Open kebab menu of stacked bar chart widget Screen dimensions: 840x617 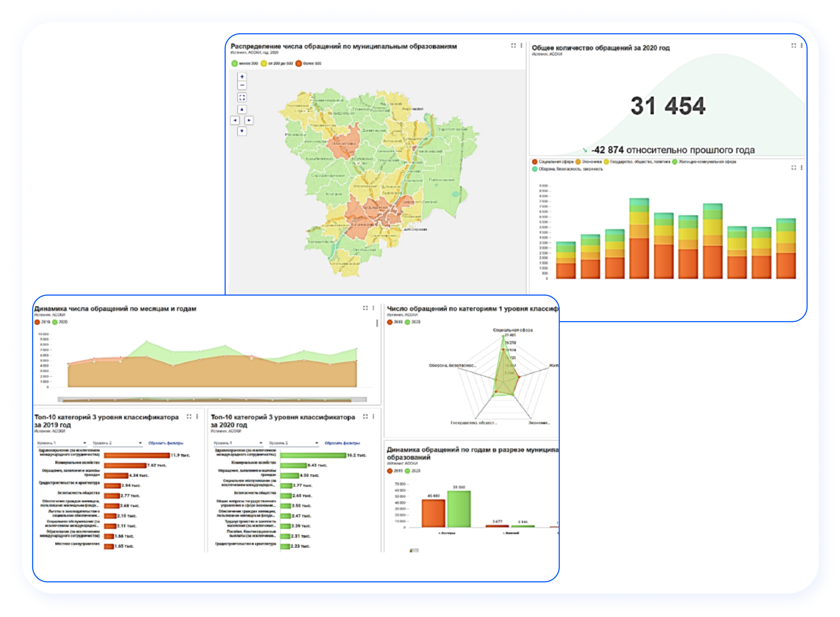[x=802, y=168]
